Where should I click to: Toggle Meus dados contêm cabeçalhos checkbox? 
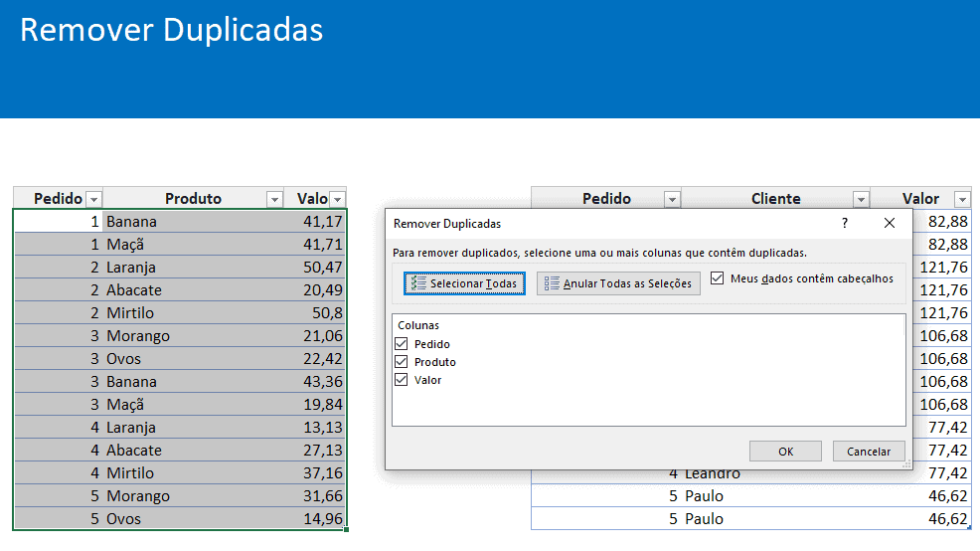click(x=718, y=278)
